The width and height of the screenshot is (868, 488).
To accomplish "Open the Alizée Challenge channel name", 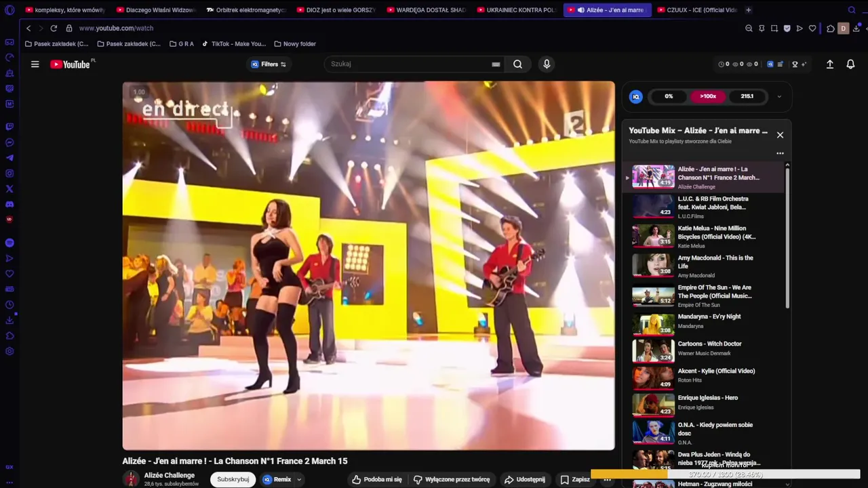I will coord(170,475).
